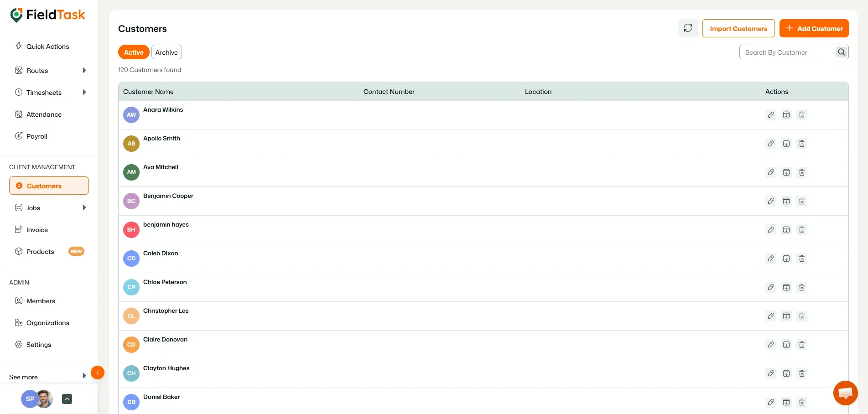
Task: Archive Caleb Dixon using the archive icon
Action: 786,259
